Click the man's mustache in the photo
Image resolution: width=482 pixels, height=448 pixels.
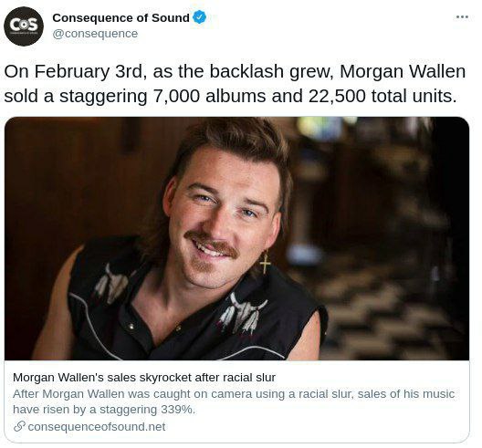tap(212, 243)
